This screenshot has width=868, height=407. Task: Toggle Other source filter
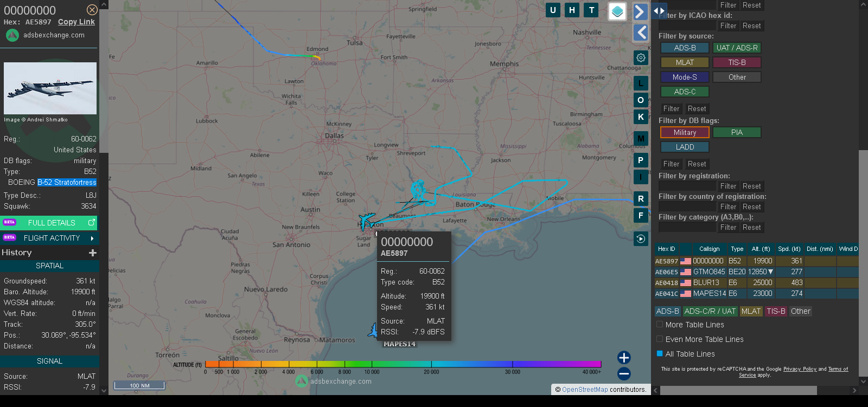[x=737, y=77]
